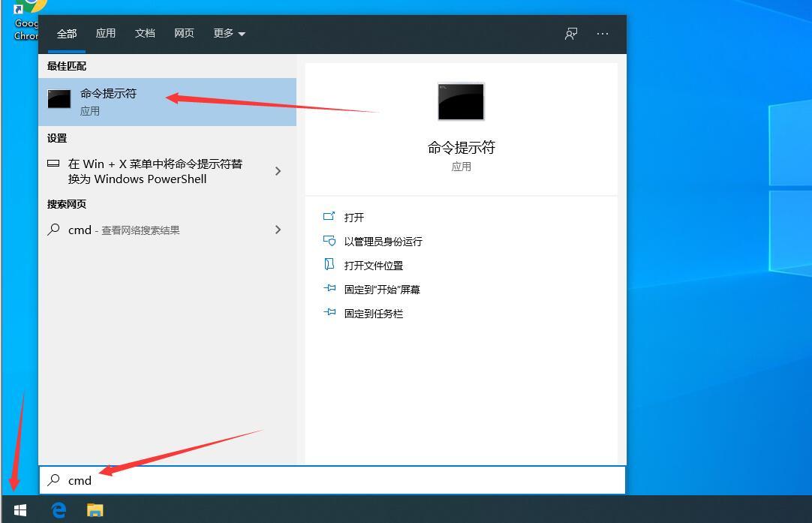Click the large Command Prompt preview icon
812x523 pixels.
click(x=461, y=101)
